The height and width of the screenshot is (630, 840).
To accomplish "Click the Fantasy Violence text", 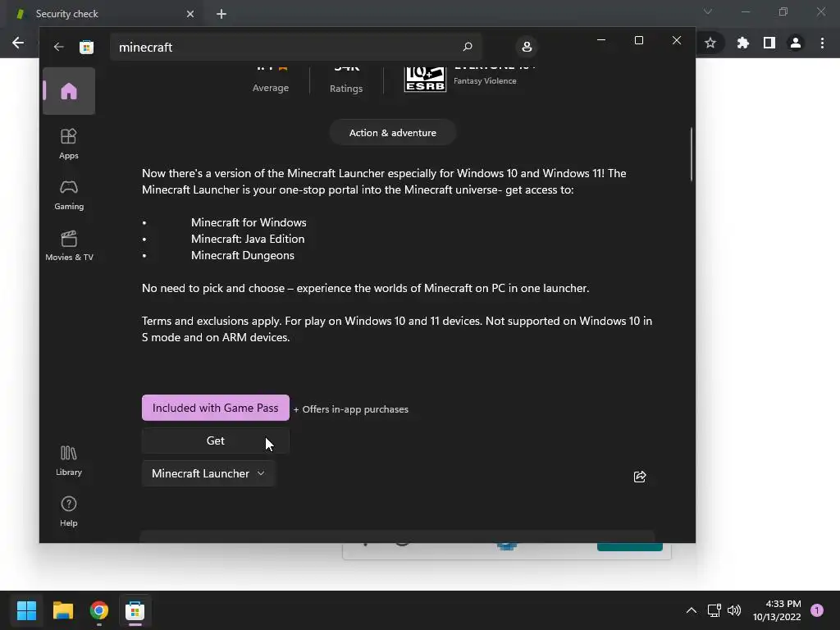I will [485, 81].
